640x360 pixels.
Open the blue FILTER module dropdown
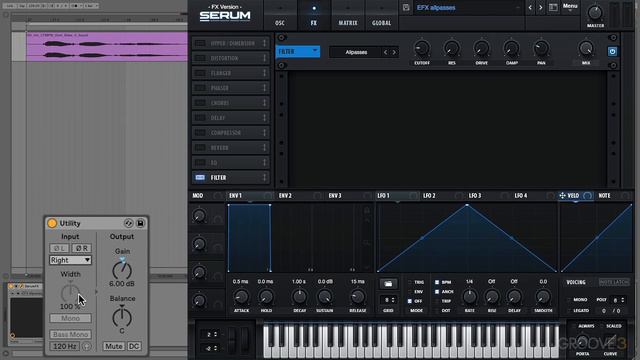click(x=298, y=51)
